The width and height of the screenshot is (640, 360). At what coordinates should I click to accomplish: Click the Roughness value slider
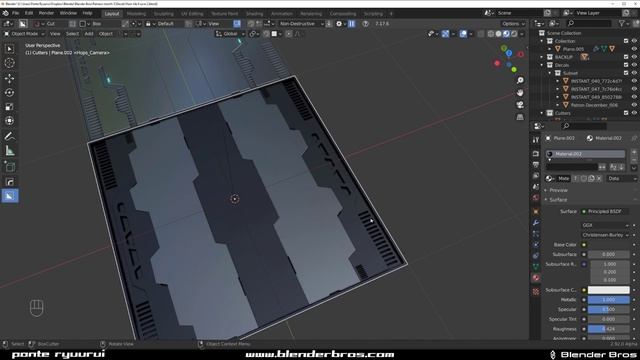(x=609, y=329)
